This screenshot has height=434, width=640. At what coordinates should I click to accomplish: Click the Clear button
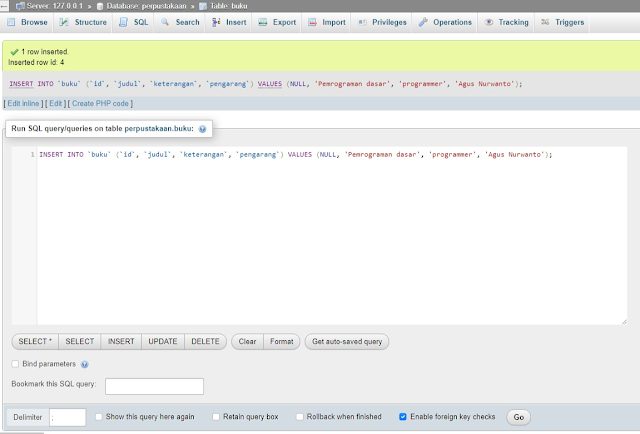[247, 342]
